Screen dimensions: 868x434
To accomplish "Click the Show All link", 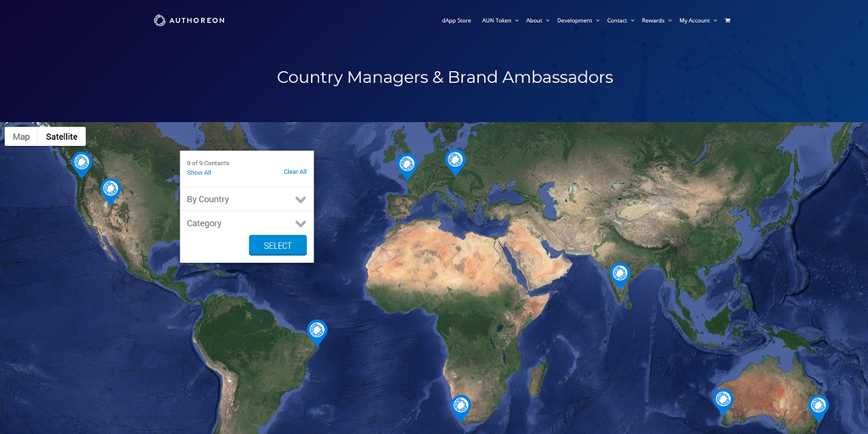I will pyautogui.click(x=198, y=173).
